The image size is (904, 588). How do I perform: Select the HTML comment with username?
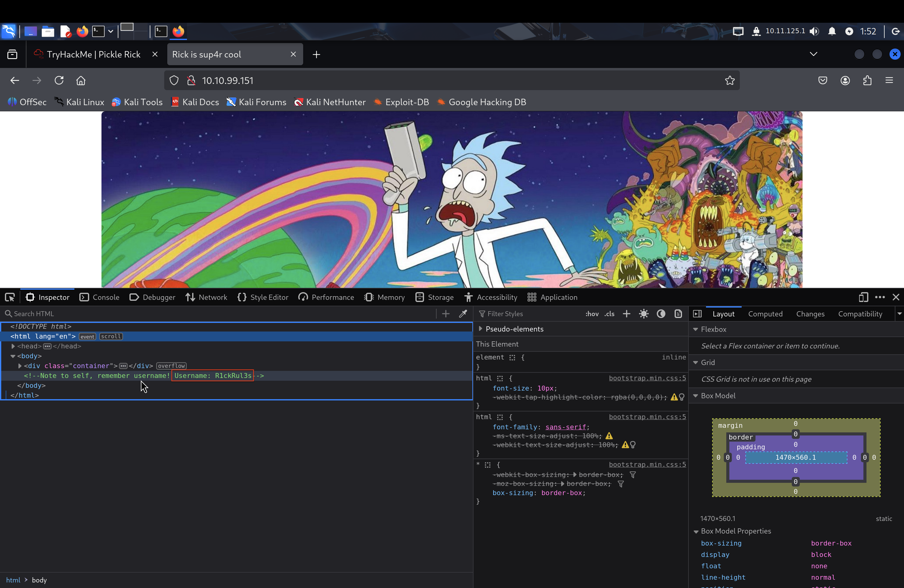[x=144, y=376]
